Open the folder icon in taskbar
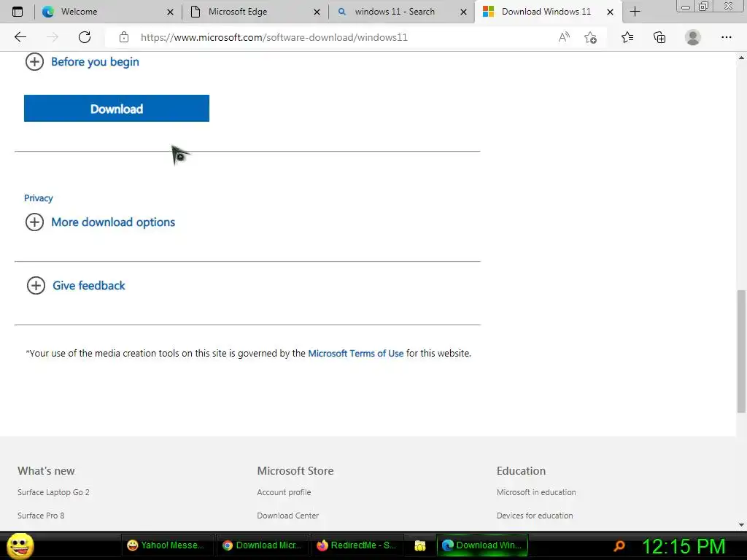 point(420,545)
